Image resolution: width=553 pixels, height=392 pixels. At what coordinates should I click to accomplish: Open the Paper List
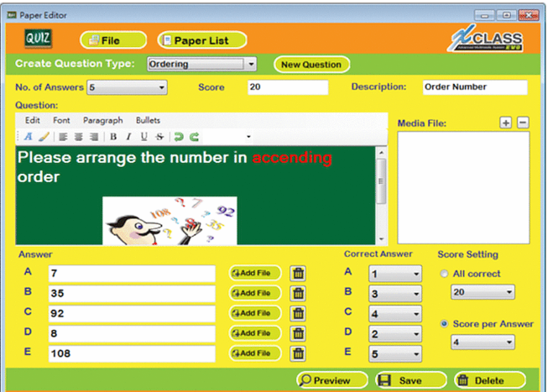coord(202,40)
